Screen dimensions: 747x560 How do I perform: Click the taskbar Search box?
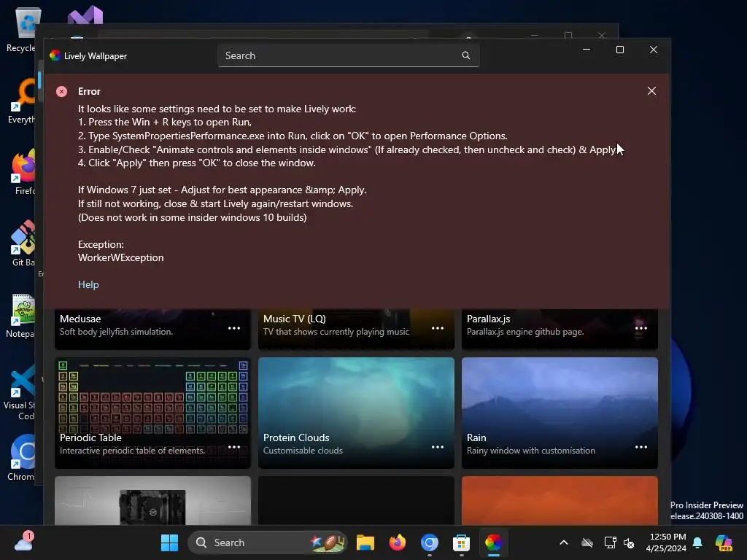coord(267,542)
